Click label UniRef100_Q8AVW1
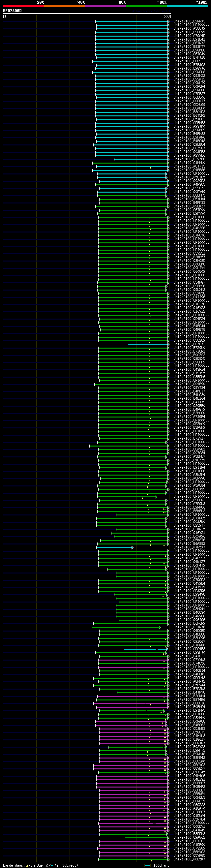This screenshot has width=211, height=868. point(190,449)
